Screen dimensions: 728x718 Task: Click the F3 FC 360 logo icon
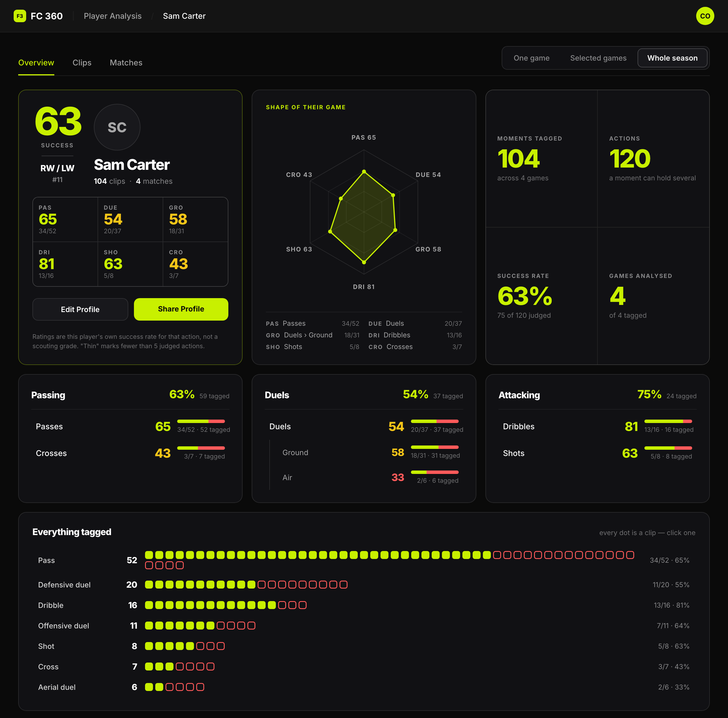[x=20, y=16]
